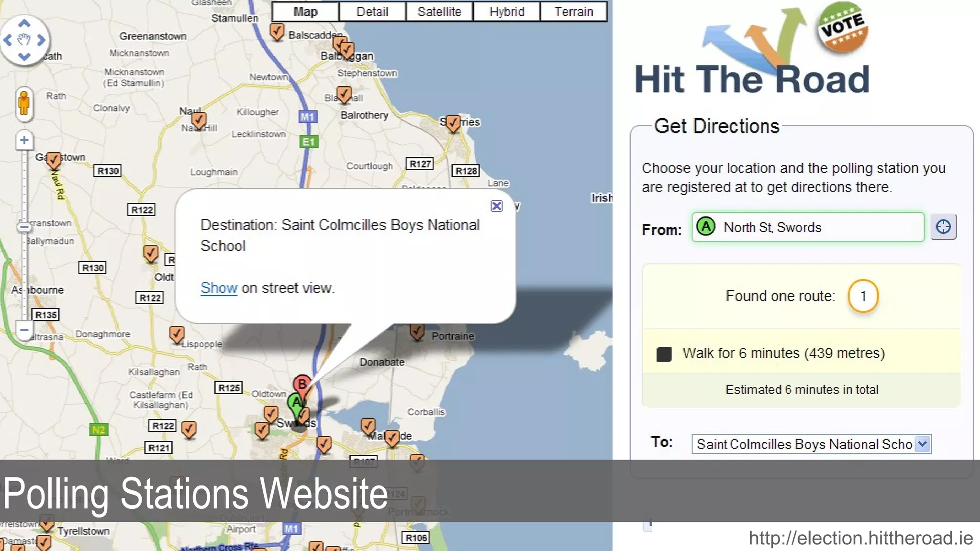The width and height of the screenshot is (980, 551).
Task: Click Show on street view link
Action: (219, 288)
